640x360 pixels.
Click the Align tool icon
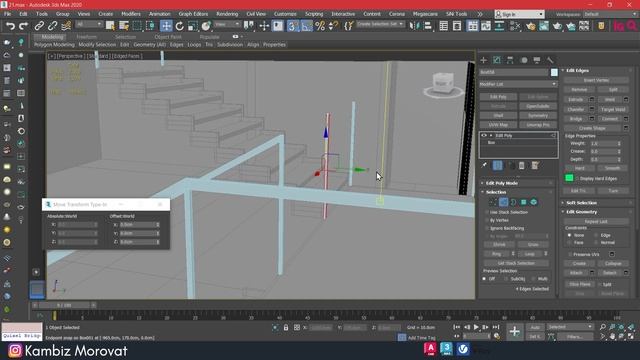(427, 26)
